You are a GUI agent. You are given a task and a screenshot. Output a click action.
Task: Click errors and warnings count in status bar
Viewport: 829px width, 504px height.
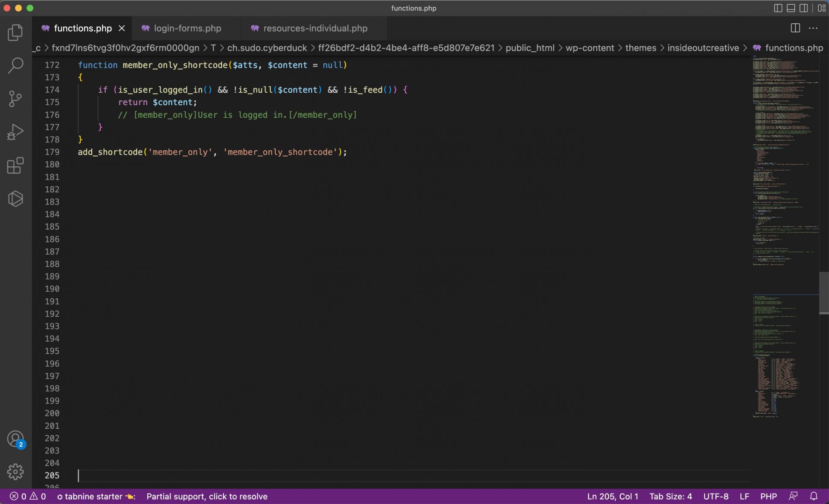coord(28,496)
